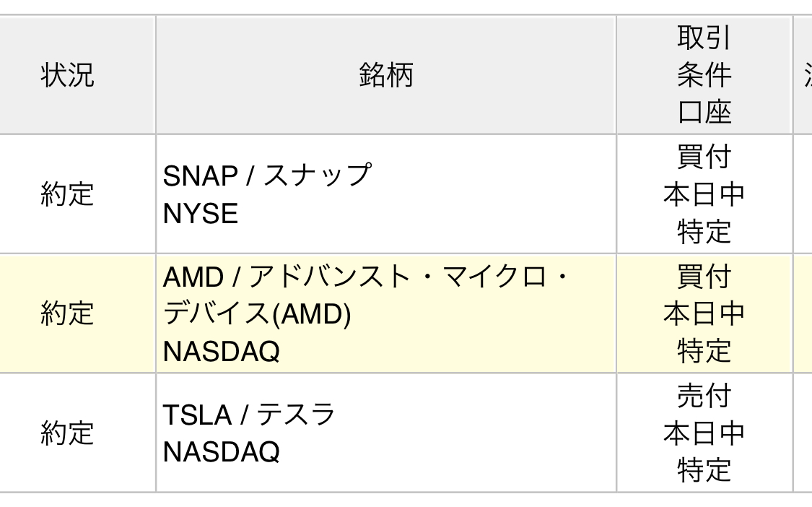Click the NYSE exchange label
812x507 pixels.
[x=200, y=214]
